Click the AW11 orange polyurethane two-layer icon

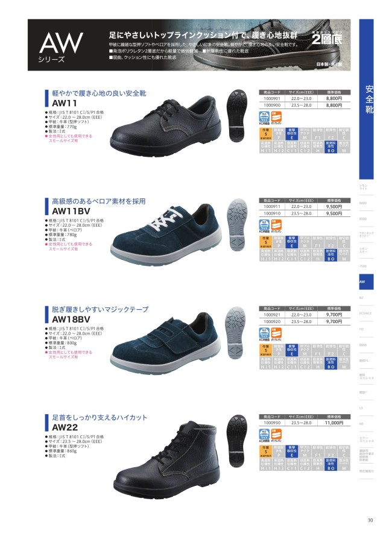point(276,118)
